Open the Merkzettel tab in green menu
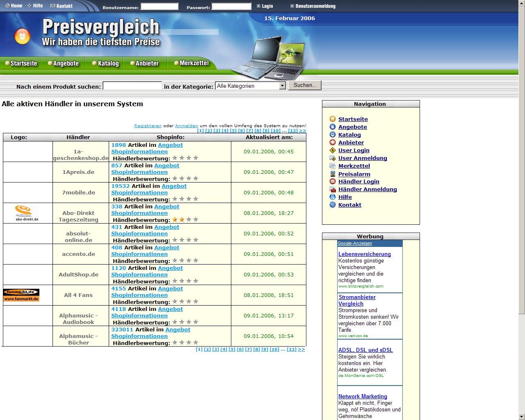This screenshot has height=420, width=525. (x=191, y=63)
